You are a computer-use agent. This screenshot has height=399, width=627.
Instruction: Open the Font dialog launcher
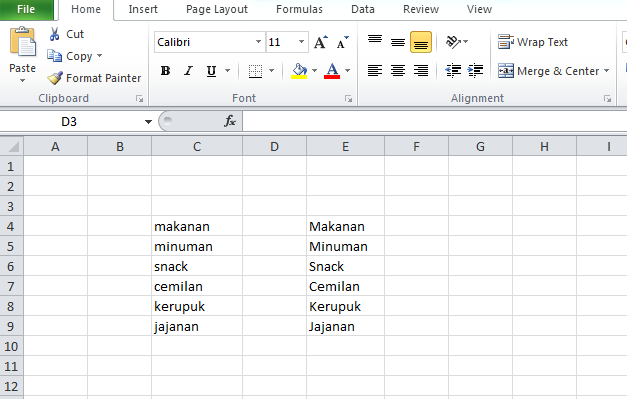point(348,99)
